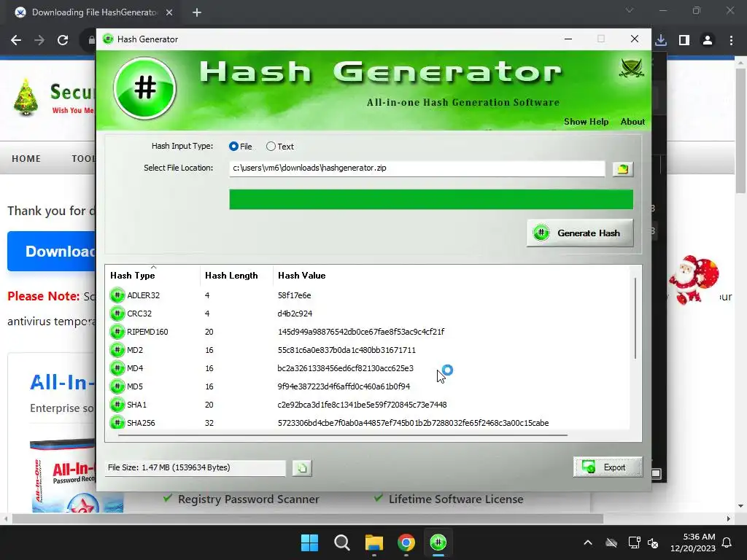
Task: Click the hash list horizontal scrollbar
Action: (x=343, y=435)
